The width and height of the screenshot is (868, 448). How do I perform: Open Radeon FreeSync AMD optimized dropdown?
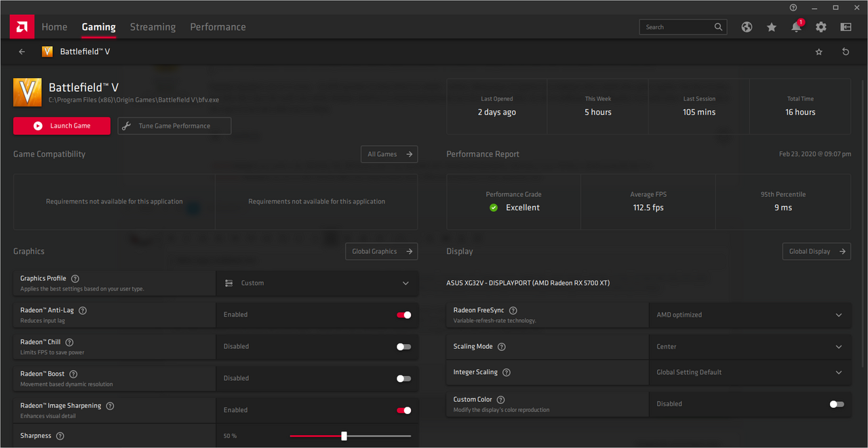(x=749, y=315)
